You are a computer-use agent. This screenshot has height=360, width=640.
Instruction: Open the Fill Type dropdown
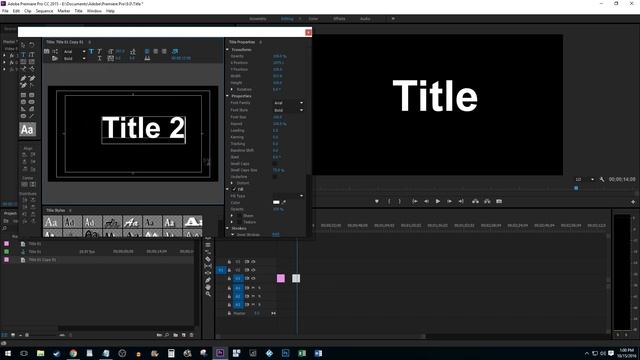tap(288, 196)
